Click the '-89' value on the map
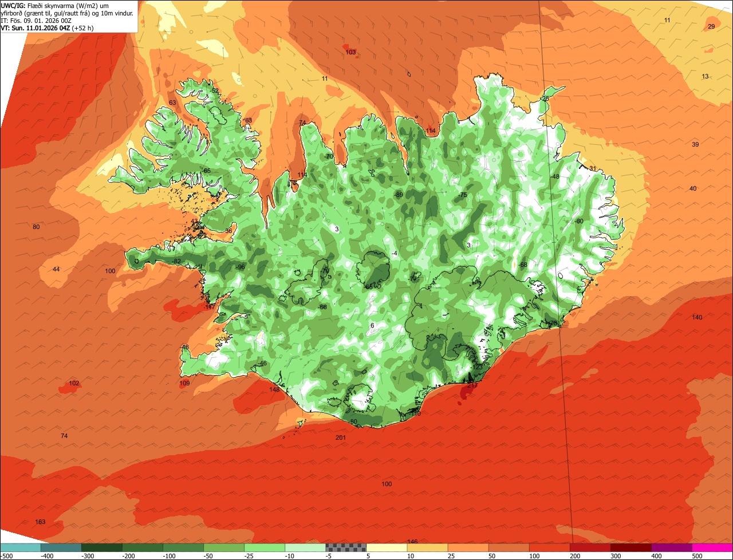Screen dimensions: 733x560 pos(399,195)
